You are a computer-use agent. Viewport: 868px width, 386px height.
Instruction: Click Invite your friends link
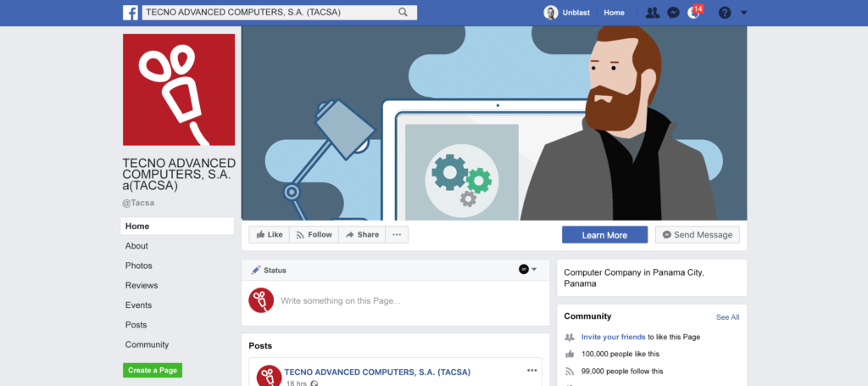point(614,337)
